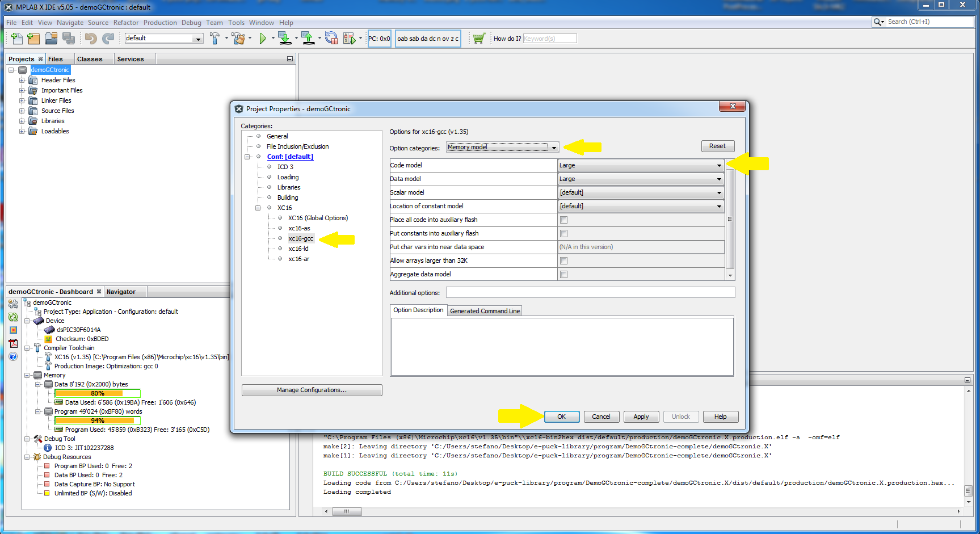980x534 pixels.
Task: Click the New File toolbar icon
Action: pyautogui.click(x=17, y=38)
